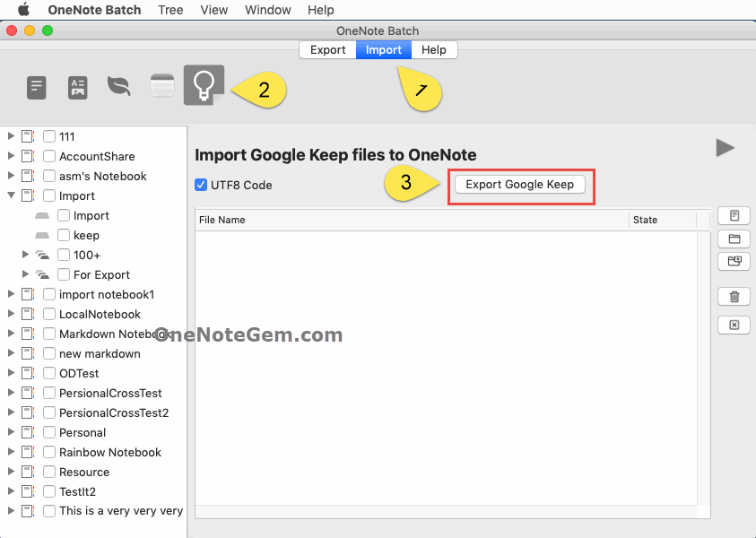Expand the PersionalCrossTest2 notebook
756x538 pixels.
pyautogui.click(x=11, y=412)
